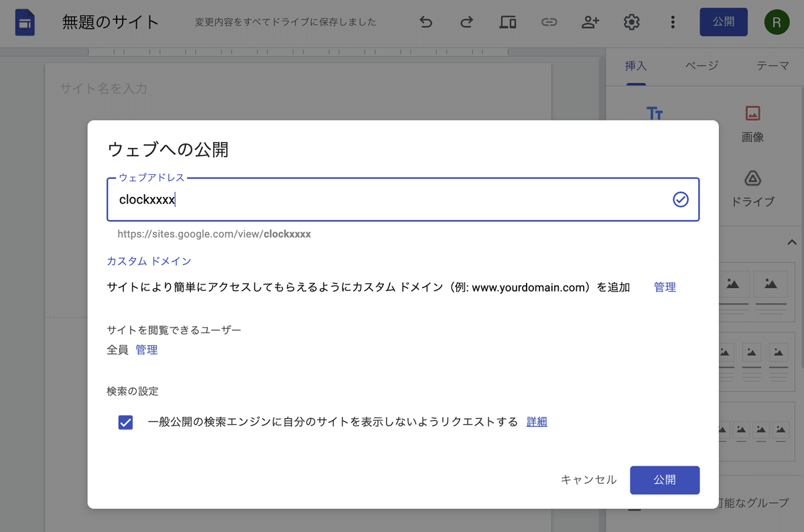Insert an image (画像) from sidebar
The image size is (804, 532).
pyautogui.click(x=753, y=125)
